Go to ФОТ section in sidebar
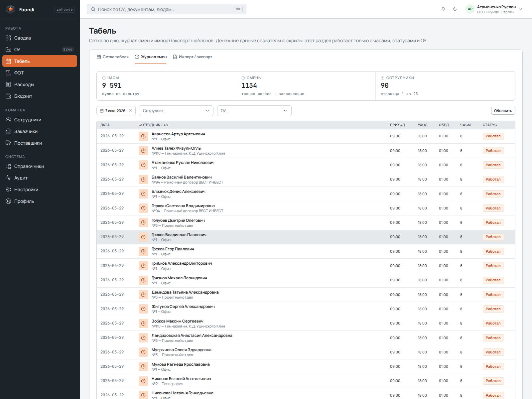This screenshot has width=532, height=399. (40, 73)
